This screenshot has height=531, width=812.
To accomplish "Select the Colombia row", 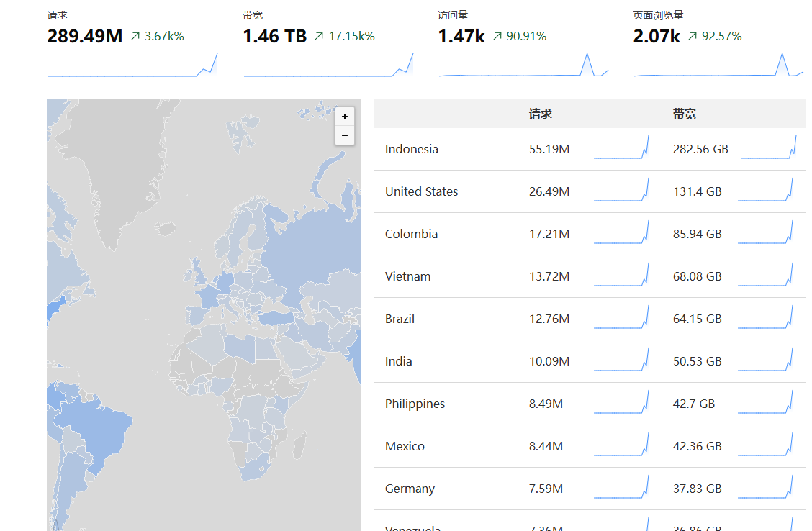I will [x=411, y=234].
